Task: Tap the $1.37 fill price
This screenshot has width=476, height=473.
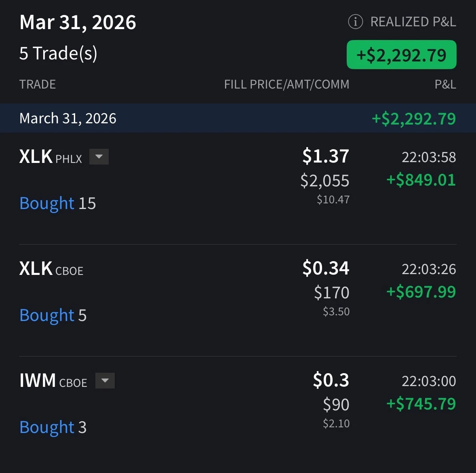Action: click(326, 156)
